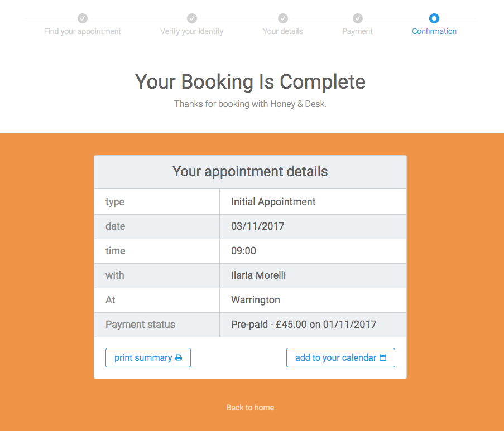Go to the Find your appointment step label
Viewport: 504px width, 431px height.
83,31
